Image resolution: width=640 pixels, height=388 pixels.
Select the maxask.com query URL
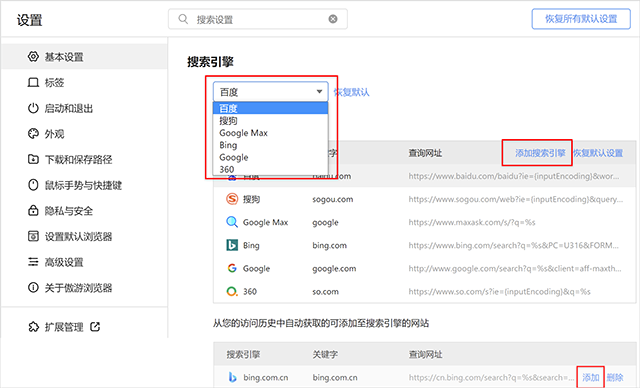click(472, 222)
